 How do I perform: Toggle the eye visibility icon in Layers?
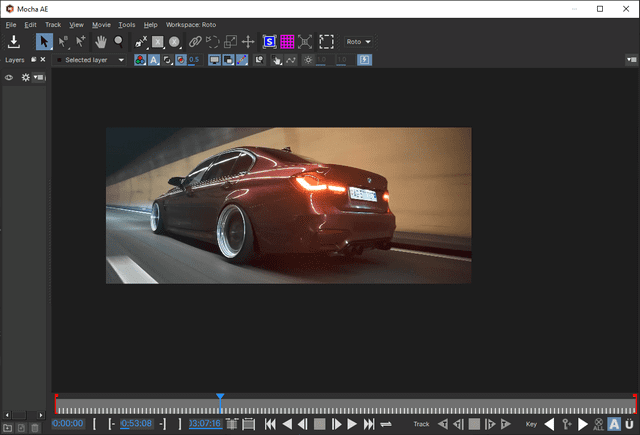(10, 77)
